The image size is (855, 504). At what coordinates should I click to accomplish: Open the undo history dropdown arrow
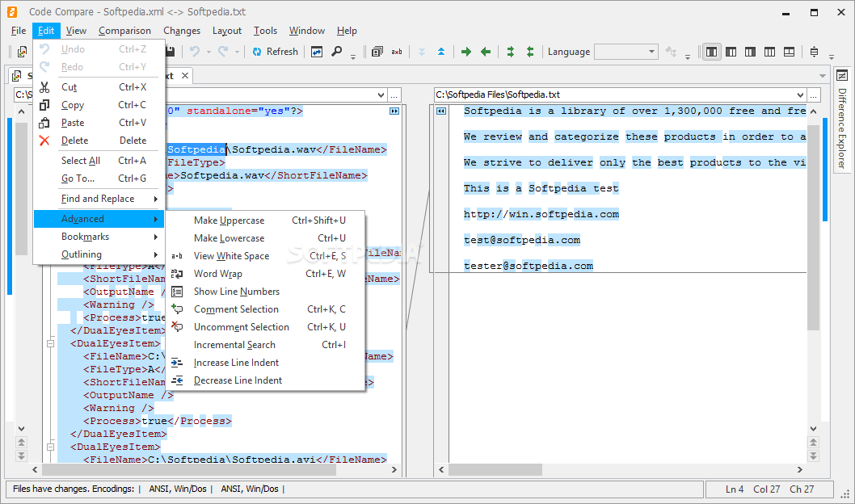[x=208, y=52]
